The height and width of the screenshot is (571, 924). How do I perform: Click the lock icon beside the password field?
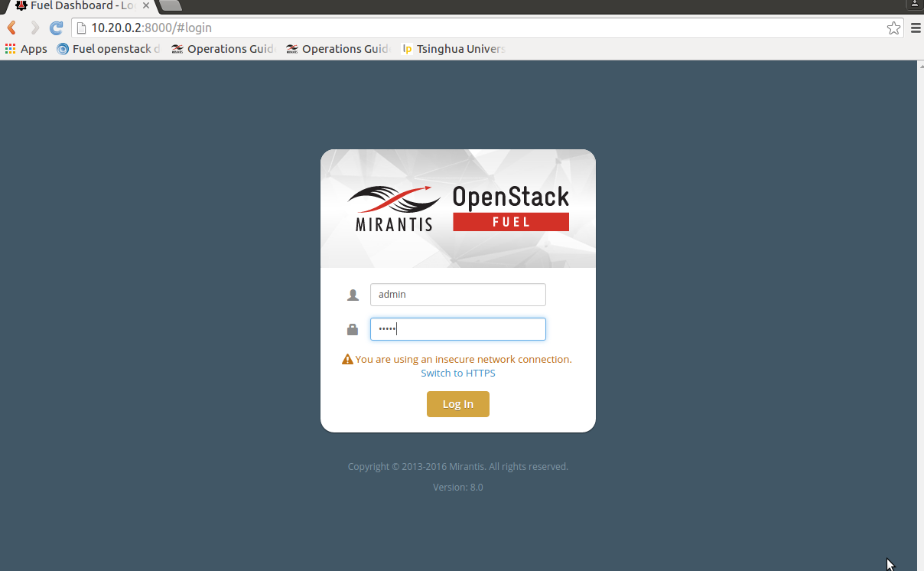coord(353,329)
